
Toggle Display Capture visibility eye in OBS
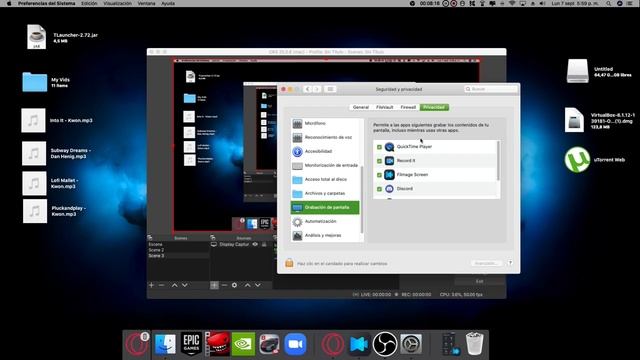[x=255, y=244]
